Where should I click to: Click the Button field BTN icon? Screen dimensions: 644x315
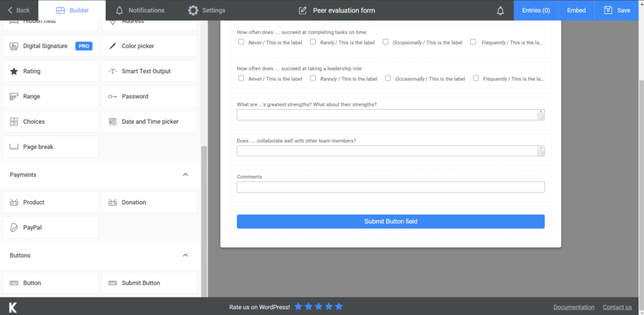tap(14, 283)
